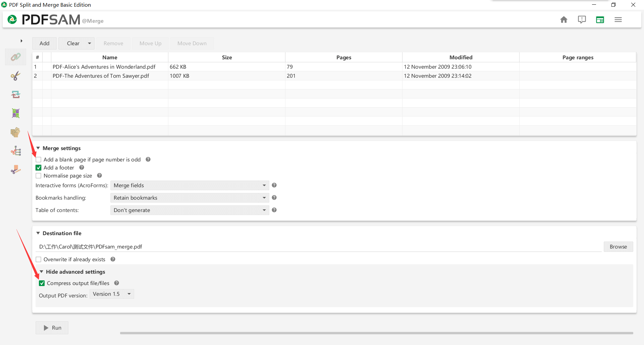Image resolution: width=644 pixels, height=345 pixels.
Task: Open the Extract pages tool icon
Action: tap(15, 132)
